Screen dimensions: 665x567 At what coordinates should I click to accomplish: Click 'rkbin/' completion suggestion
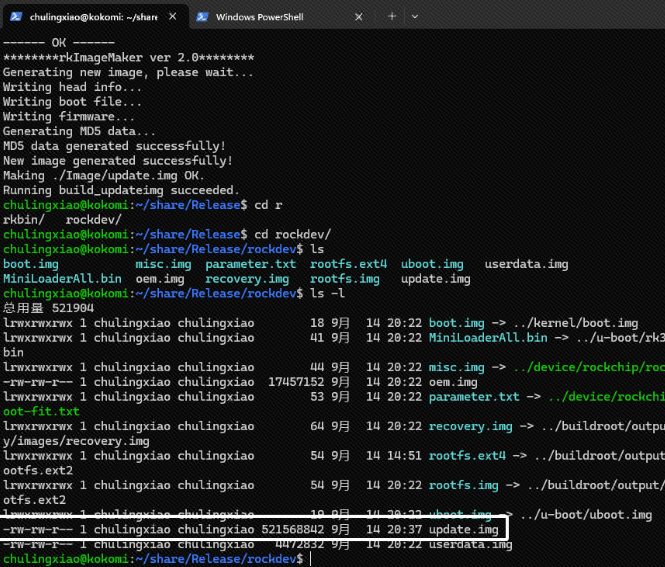tap(23, 220)
